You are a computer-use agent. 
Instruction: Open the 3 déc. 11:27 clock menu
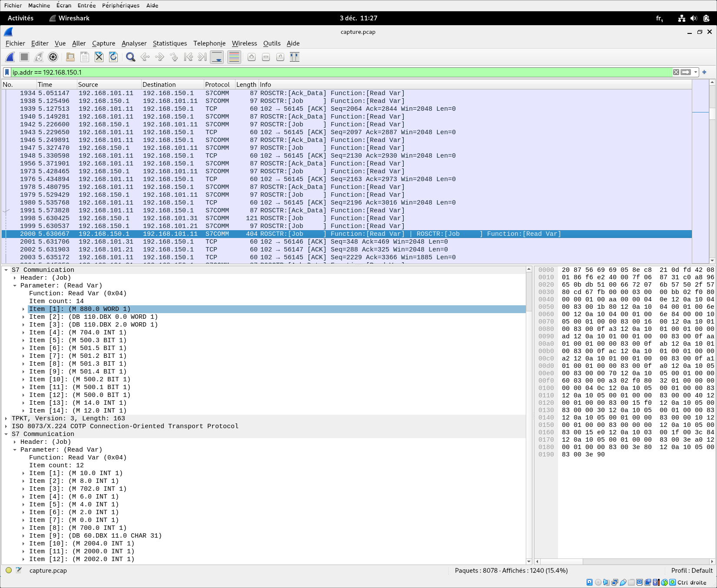click(x=358, y=18)
